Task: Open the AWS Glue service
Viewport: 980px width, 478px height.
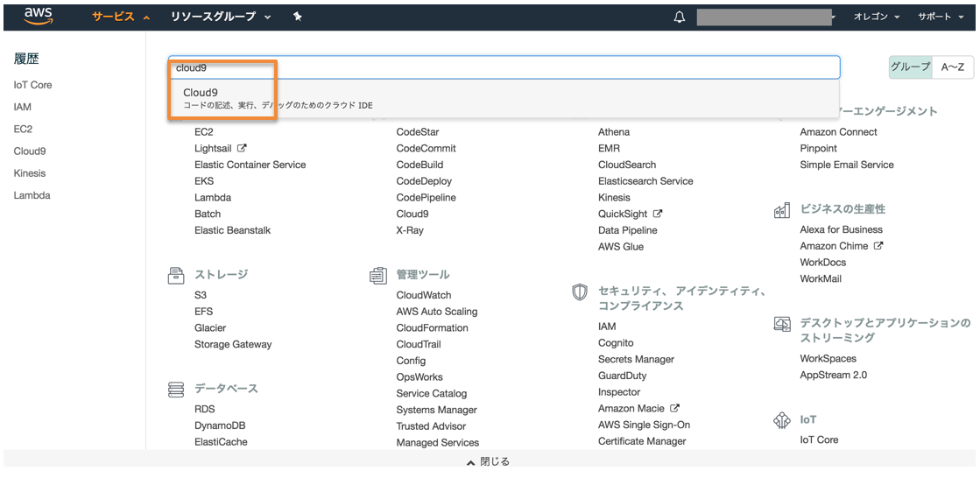Action: tap(621, 246)
